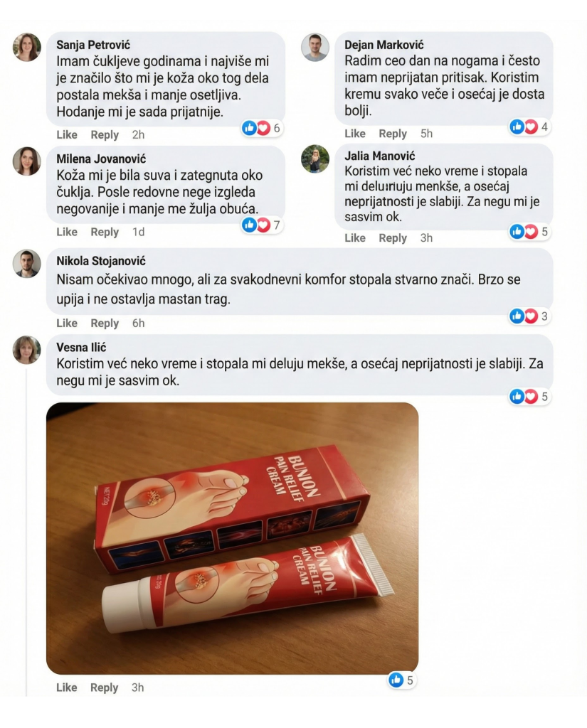587x728 pixels.
Task: Open Sanja Petrović's profile picture
Action: (27, 48)
